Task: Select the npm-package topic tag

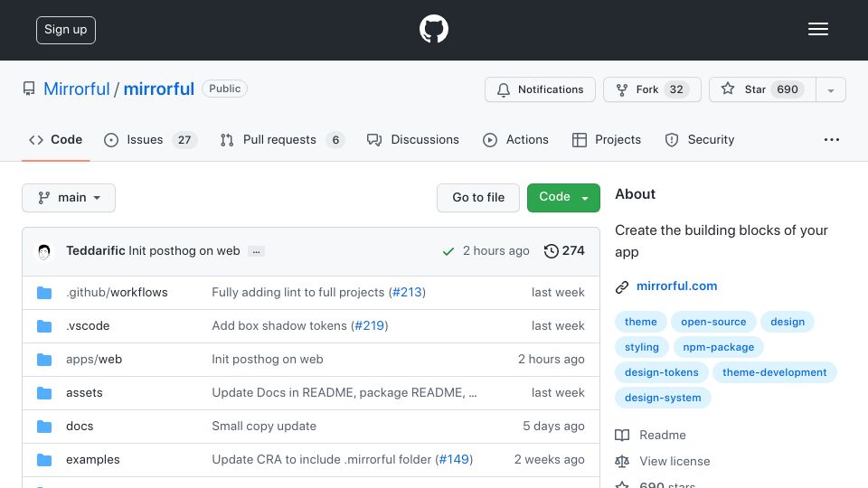Action: pos(718,347)
